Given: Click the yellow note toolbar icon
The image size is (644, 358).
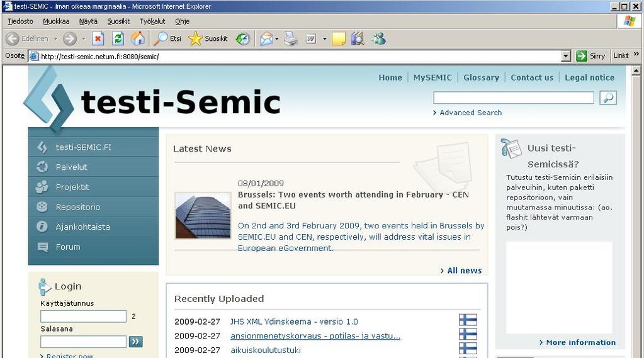Looking at the screenshot, I should click(339, 38).
